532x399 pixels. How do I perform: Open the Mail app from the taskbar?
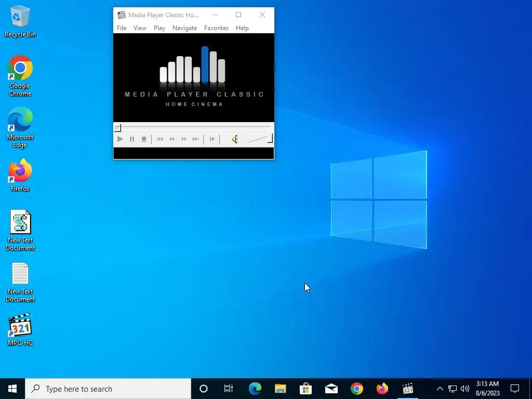pyautogui.click(x=331, y=389)
